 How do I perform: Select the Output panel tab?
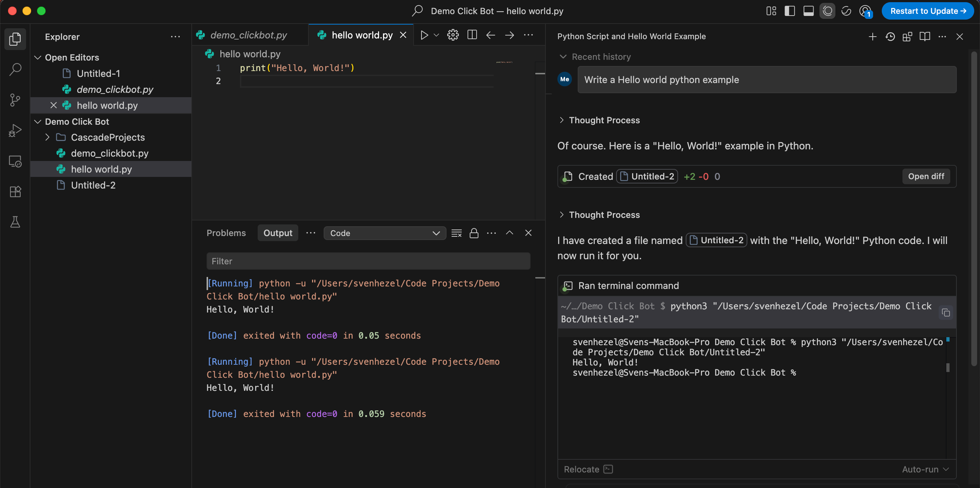pos(278,233)
